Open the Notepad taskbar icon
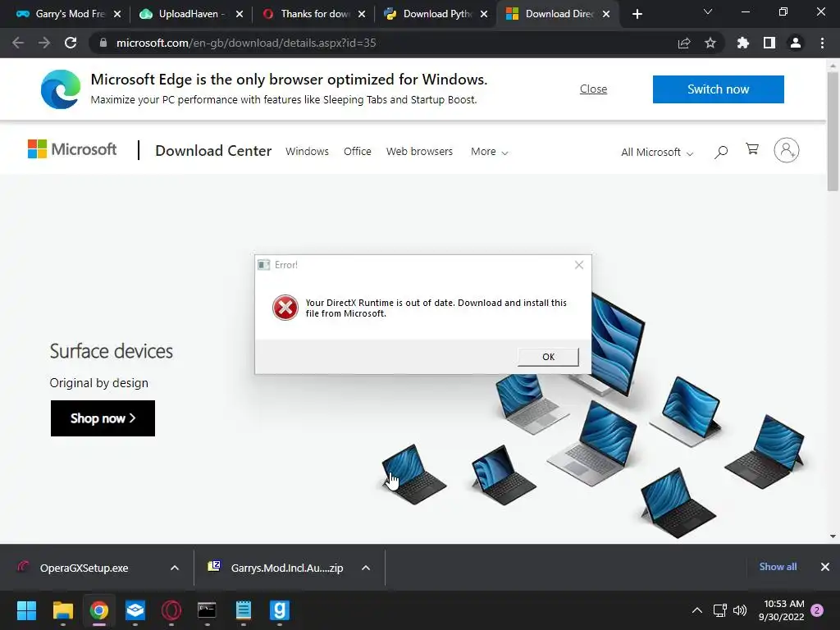Viewport: 840px width, 630px height. click(243, 610)
